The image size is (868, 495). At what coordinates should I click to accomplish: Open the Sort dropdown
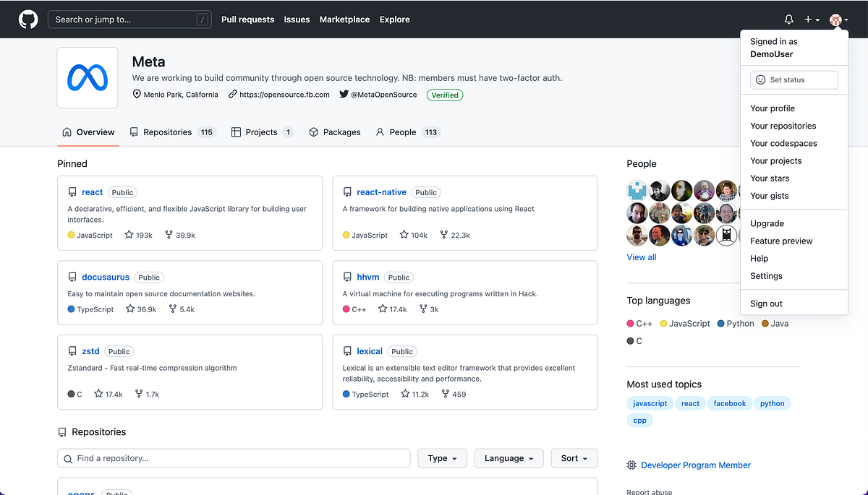[574, 458]
